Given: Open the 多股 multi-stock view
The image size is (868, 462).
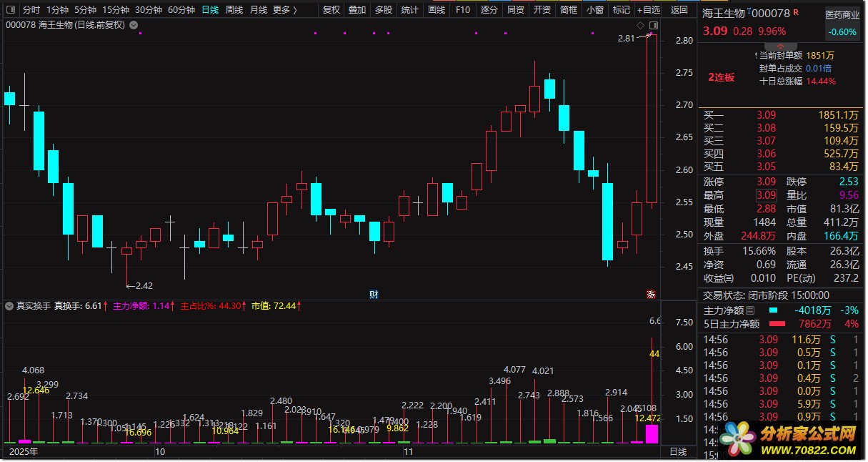Looking at the screenshot, I should [x=384, y=10].
